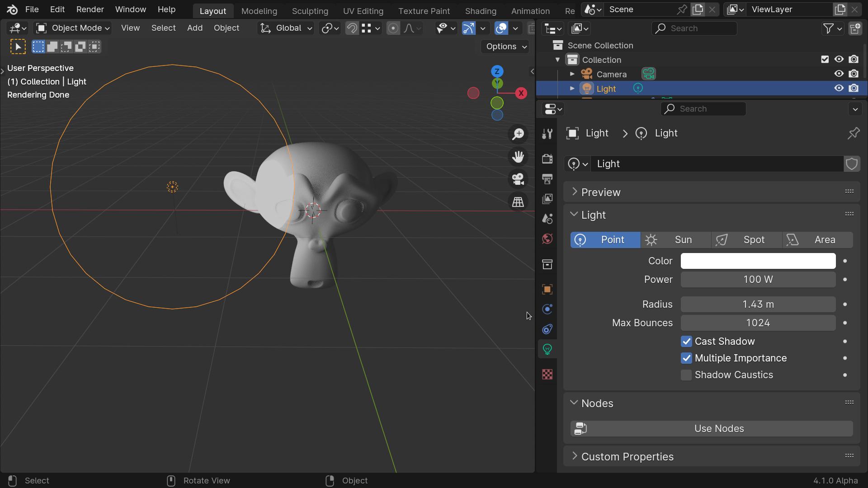Create new scene icon button

click(698, 9)
